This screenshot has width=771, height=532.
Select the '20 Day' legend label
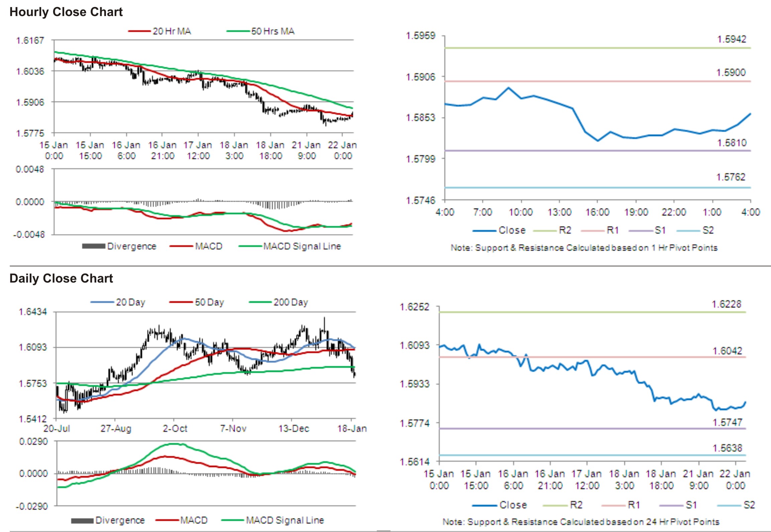coord(130,302)
